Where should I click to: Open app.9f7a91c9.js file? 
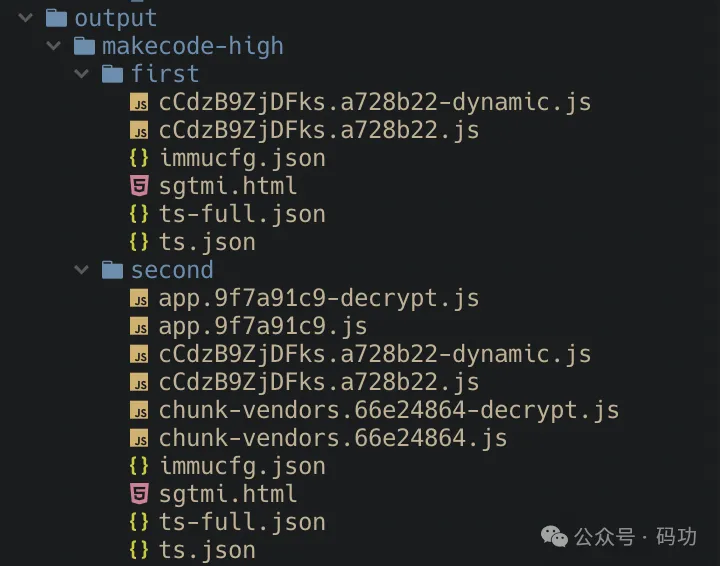coord(263,326)
